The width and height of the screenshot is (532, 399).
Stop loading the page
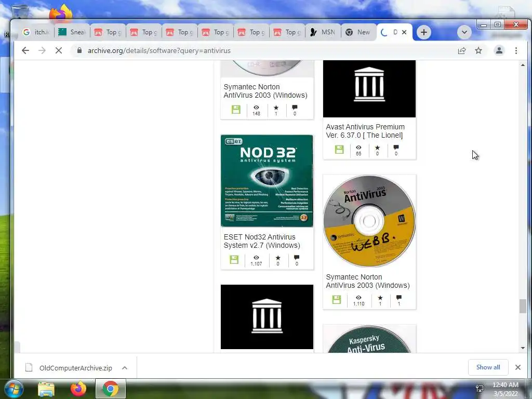[x=59, y=50]
